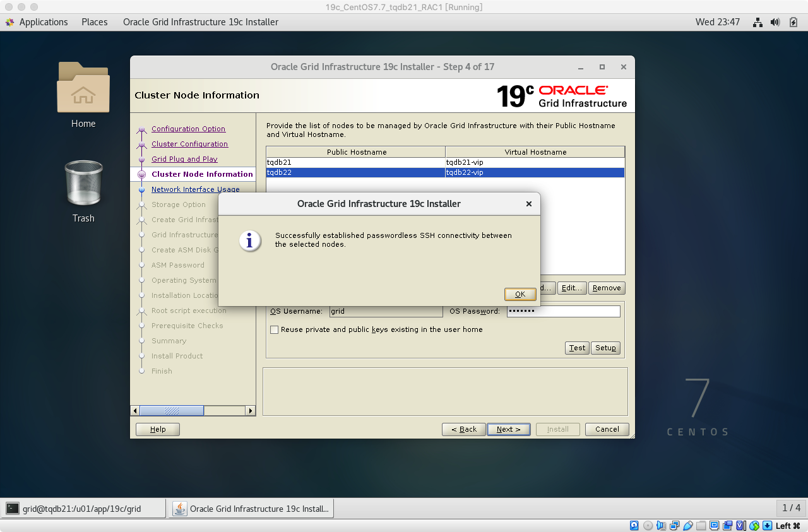Click Java icon of installer taskbar item

180,509
